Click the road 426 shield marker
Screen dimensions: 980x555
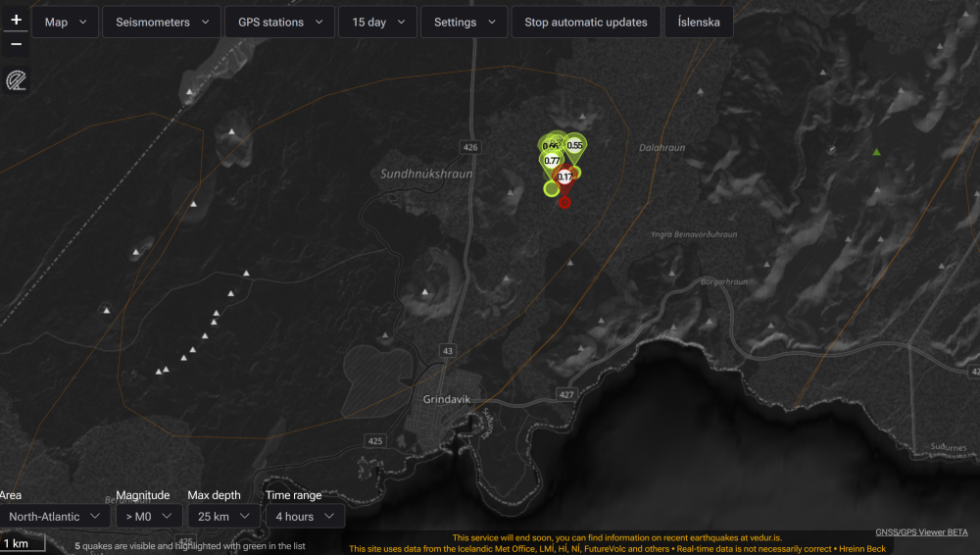point(471,147)
